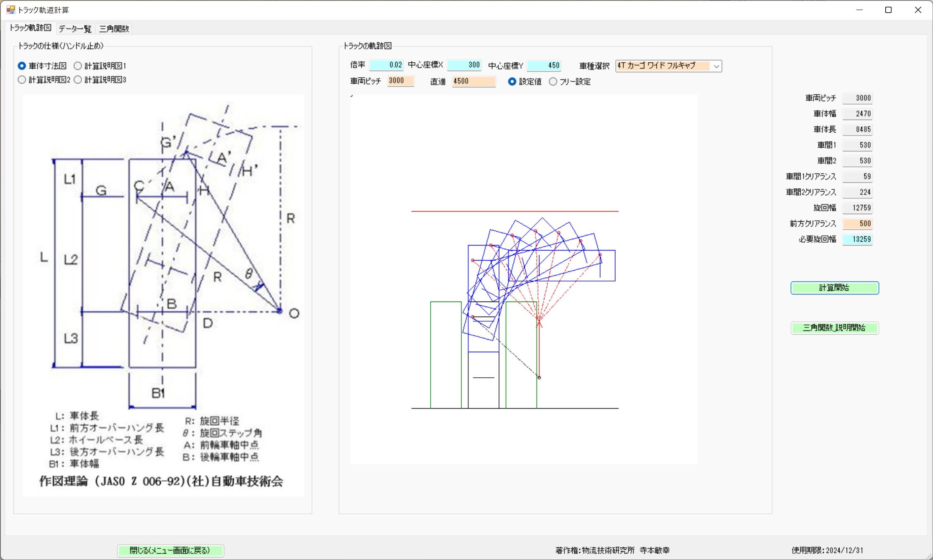Click 三角関数_説明開始 button
Screen dimensions: 933x560
click(x=834, y=328)
